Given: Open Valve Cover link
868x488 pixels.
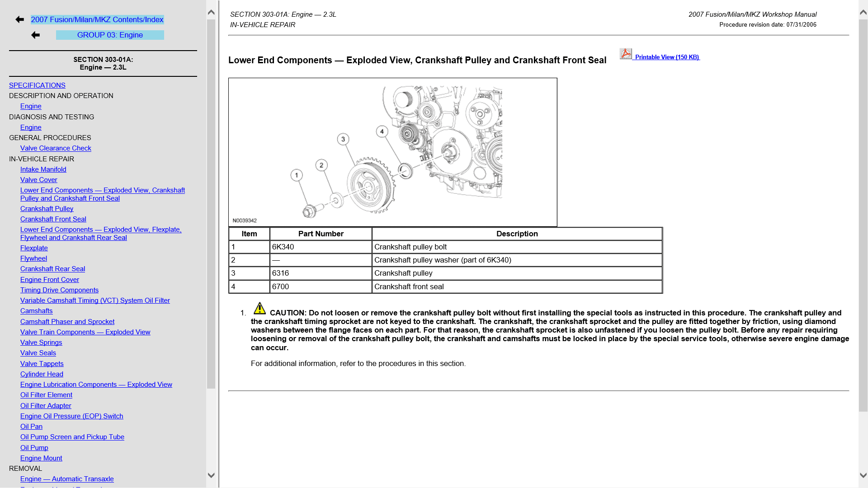Looking at the screenshot, I should (x=38, y=180).
